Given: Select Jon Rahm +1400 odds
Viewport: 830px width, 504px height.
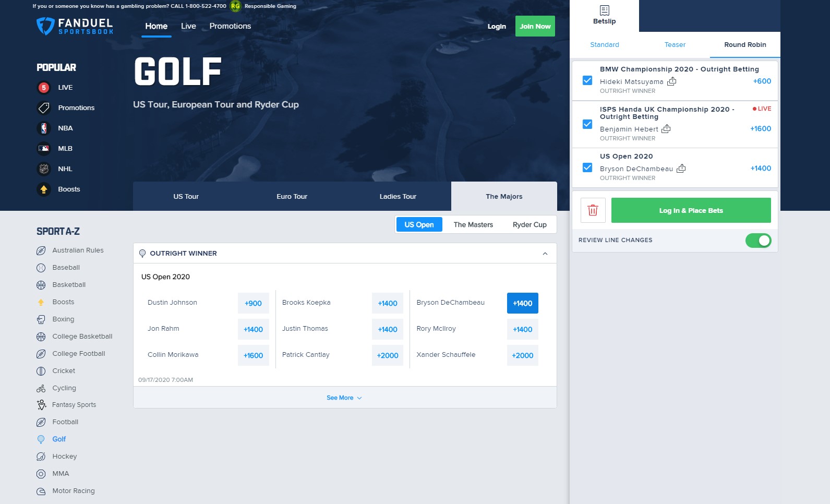Looking at the screenshot, I should click(x=253, y=329).
